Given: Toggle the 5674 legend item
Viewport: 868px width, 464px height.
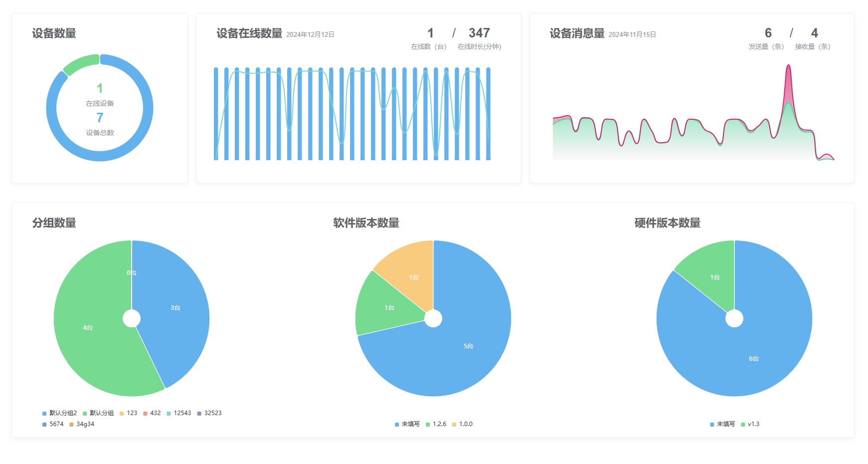Looking at the screenshot, I should 53,424.
